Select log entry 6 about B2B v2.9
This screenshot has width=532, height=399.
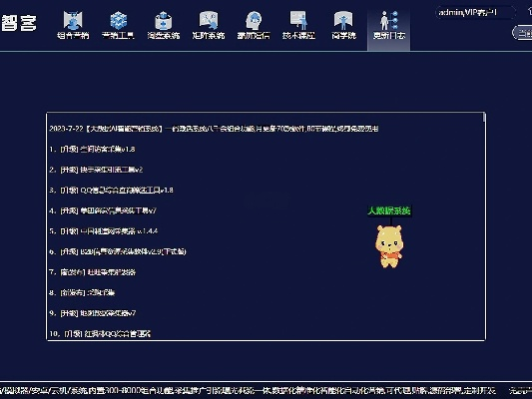[118, 251]
